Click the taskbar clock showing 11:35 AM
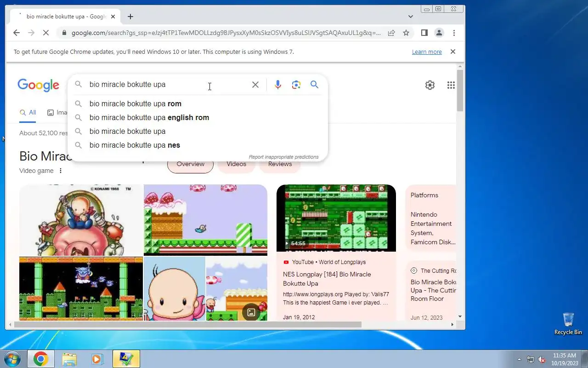 coord(565,359)
